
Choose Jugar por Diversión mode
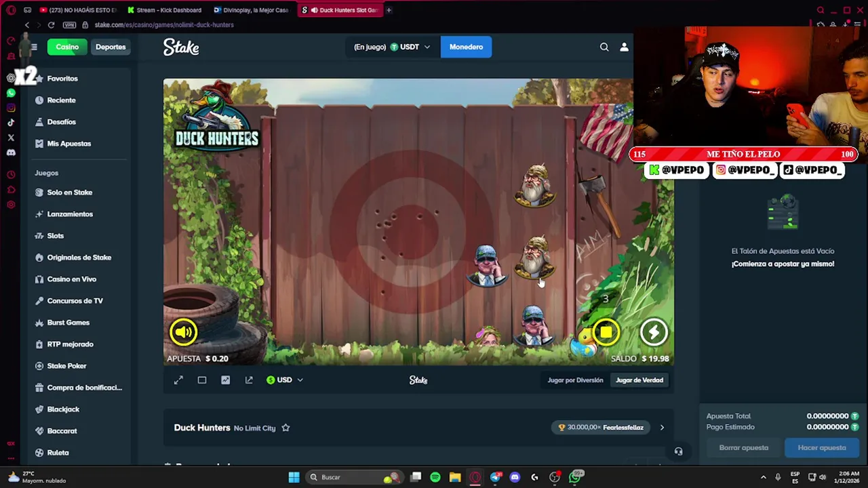pos(575,380)
